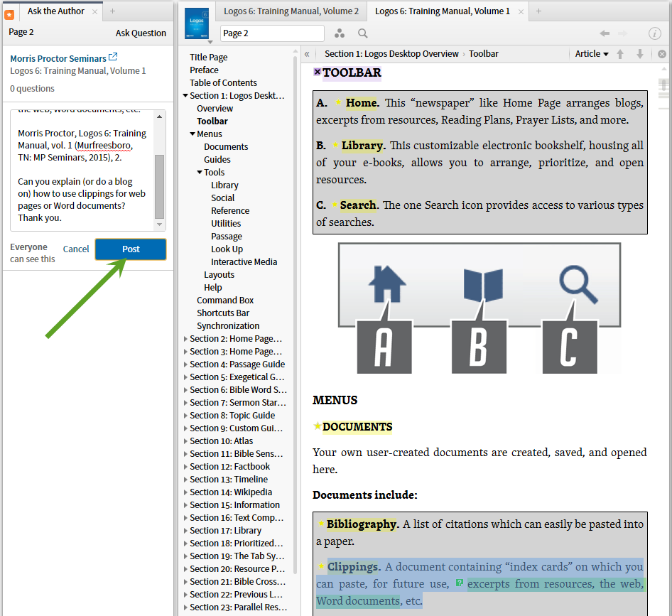Select Training Manual, Volume 1 tab
This screenshot has width=672, height=616.
pos(443,11)
